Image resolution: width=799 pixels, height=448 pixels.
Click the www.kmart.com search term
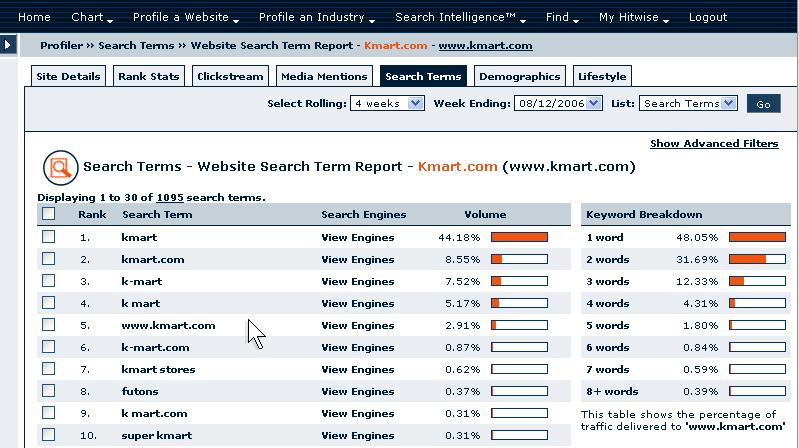pos(168,325)
